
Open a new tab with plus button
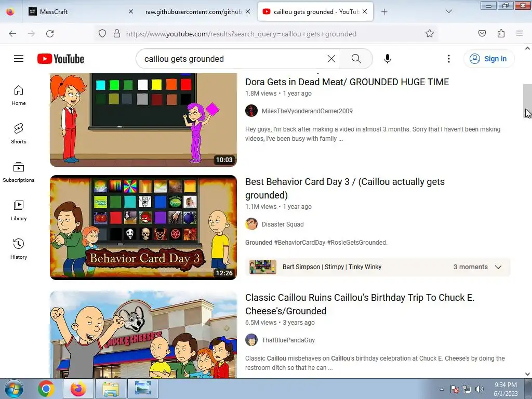pos(384,12)
